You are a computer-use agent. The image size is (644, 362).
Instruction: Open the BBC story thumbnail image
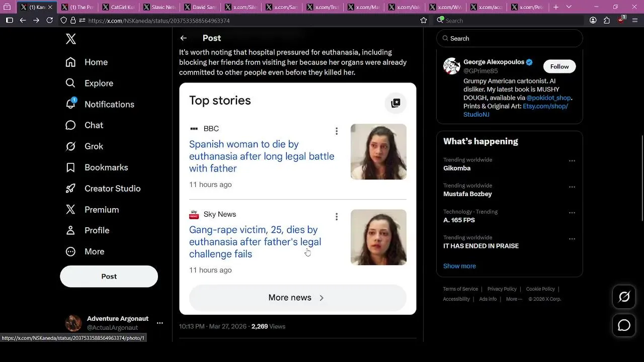[x=378, y=151]
